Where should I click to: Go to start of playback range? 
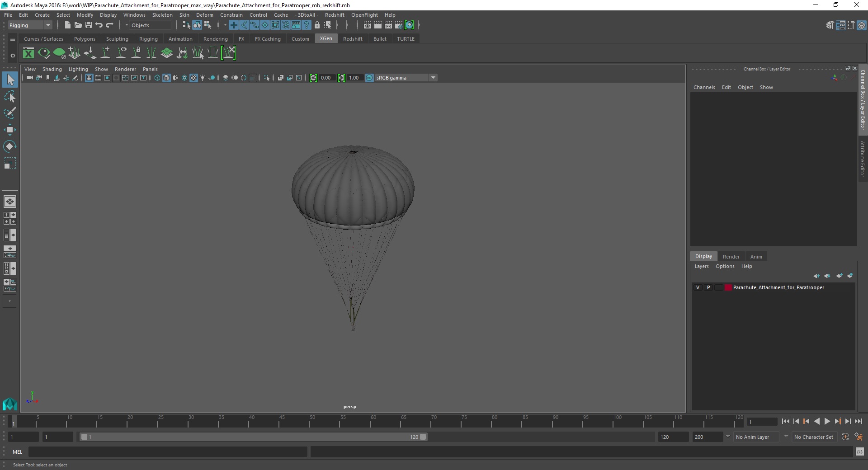coord(785,421)
